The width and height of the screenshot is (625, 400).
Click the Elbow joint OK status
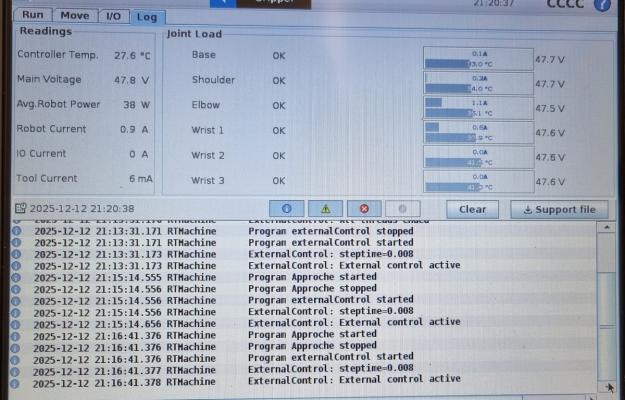tap(279, 106)
